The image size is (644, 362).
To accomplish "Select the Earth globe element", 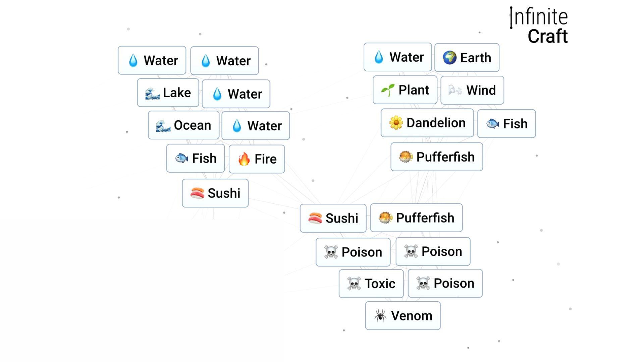I will point(467,57).
